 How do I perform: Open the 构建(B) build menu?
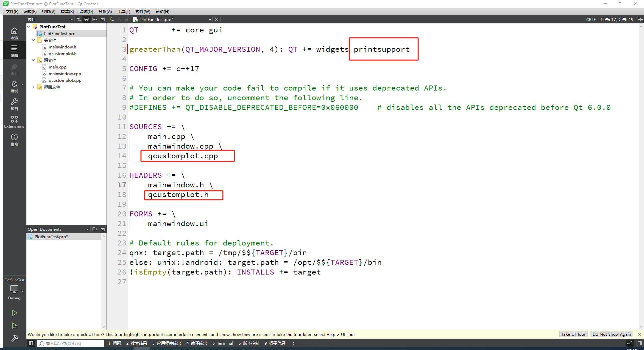click(x=67, y=11)
